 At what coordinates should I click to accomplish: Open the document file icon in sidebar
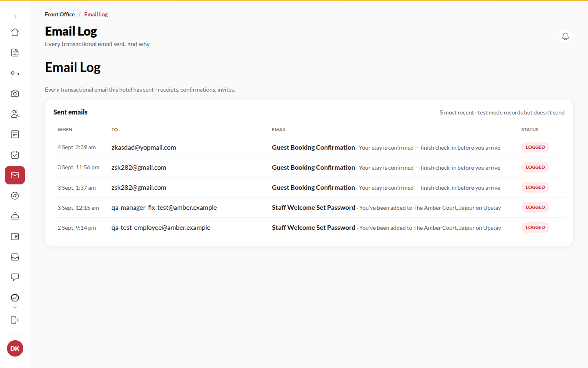[15, 53]
